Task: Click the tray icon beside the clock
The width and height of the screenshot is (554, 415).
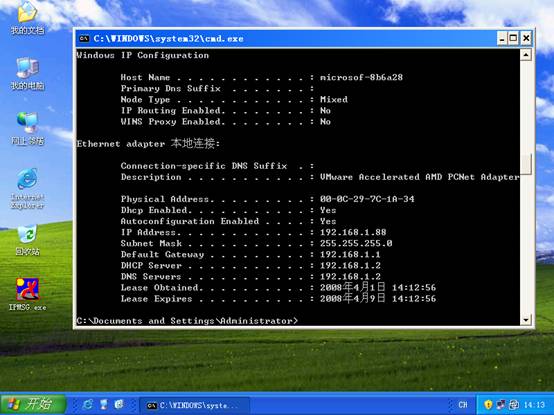Action: click(514, 404)
